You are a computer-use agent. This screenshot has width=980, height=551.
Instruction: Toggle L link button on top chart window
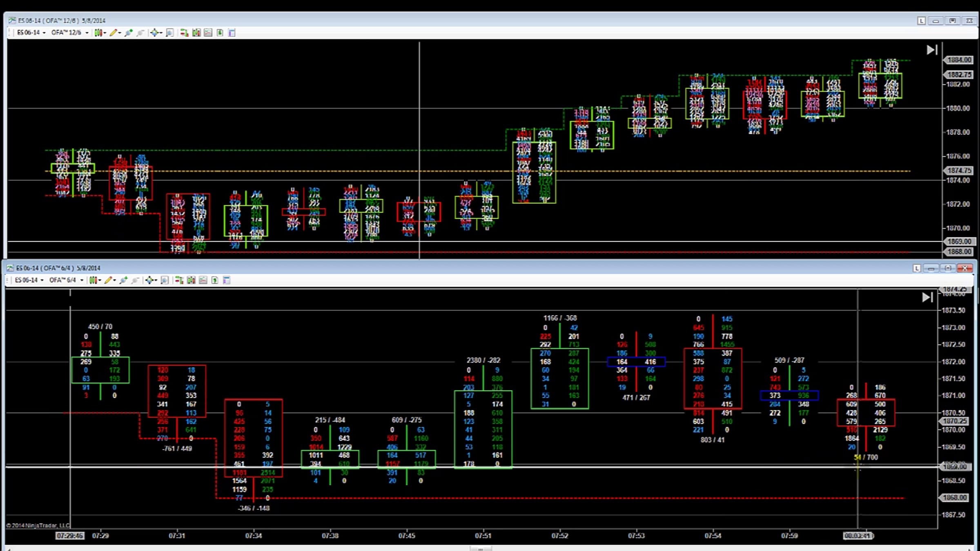click(921, 21)
